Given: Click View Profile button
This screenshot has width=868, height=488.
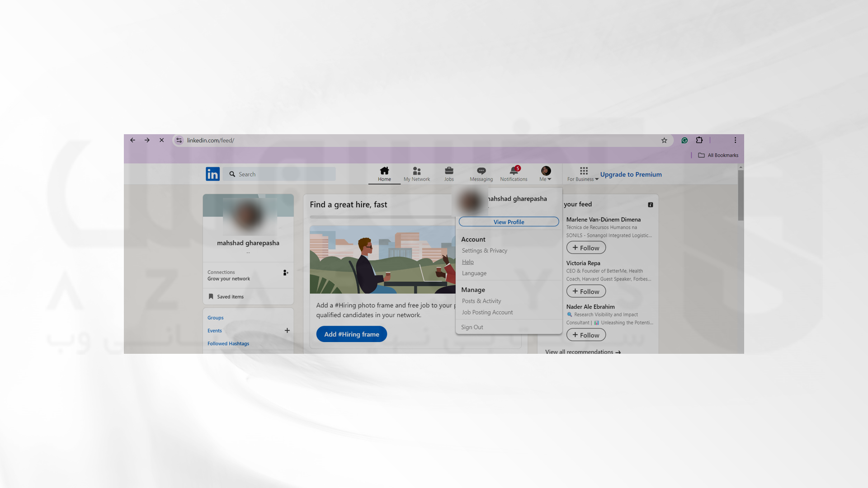Looking at the screenshot, I should pyautogui.click(x=508, y=222).
